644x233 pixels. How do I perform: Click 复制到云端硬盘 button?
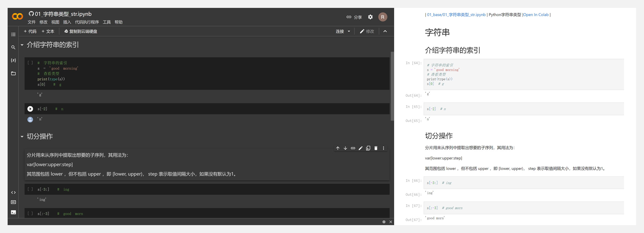point(81,31)
